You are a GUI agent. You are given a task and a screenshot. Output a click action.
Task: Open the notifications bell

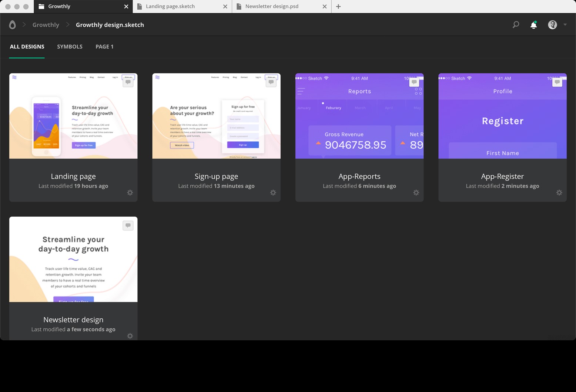coord(533,25)
